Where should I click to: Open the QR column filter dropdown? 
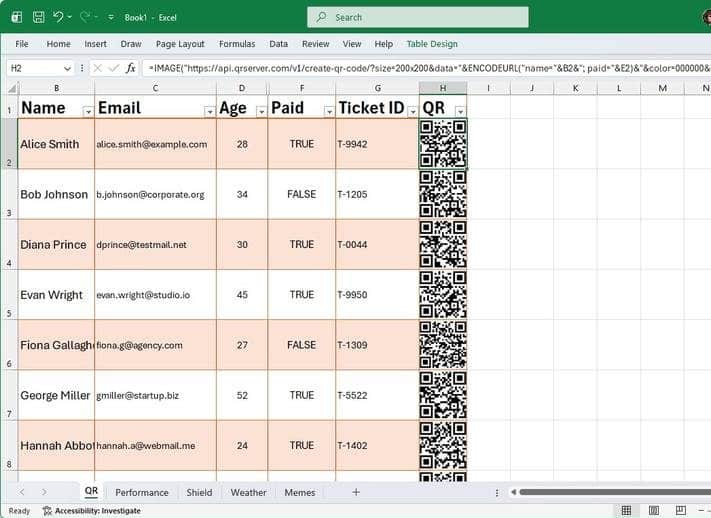point(460,111)
